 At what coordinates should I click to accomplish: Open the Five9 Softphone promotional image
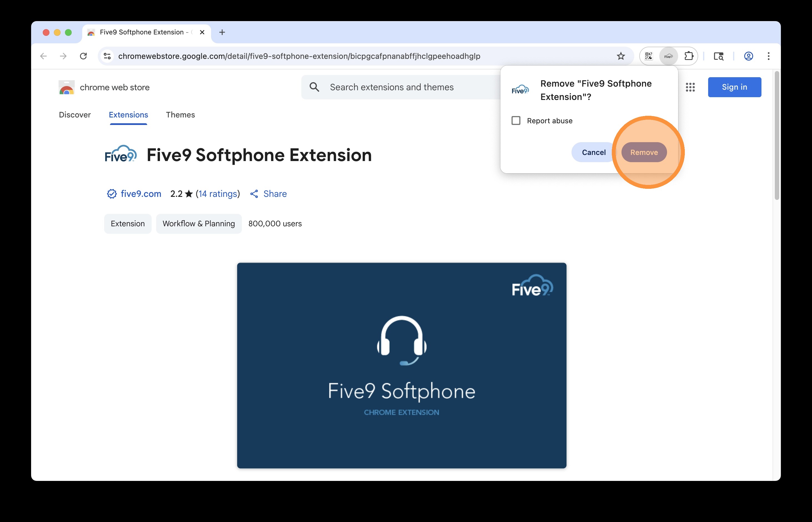click(x=402, y=365)
